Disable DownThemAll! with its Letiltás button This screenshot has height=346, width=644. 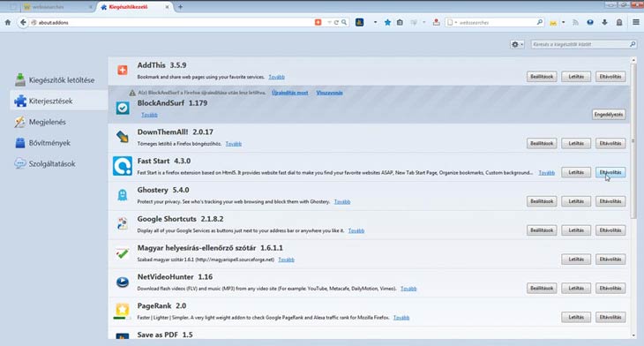tap(576, 143)
